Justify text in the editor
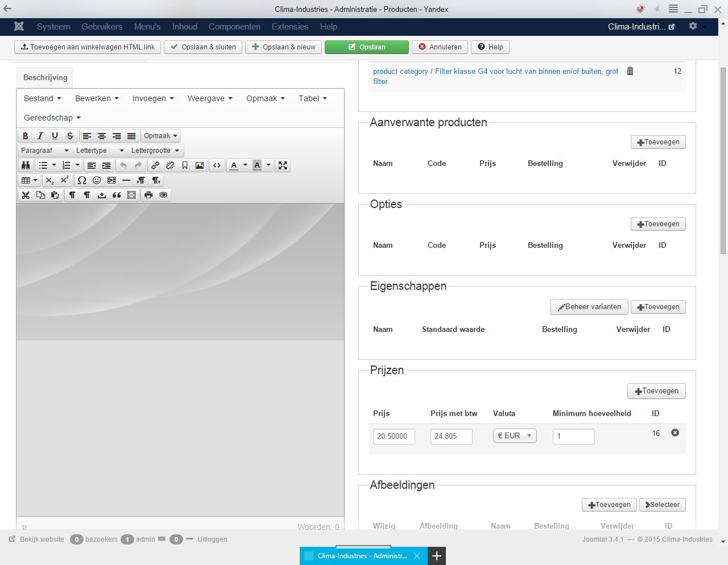The width and height of the screenshot is (728, 565). coord(131,136)
